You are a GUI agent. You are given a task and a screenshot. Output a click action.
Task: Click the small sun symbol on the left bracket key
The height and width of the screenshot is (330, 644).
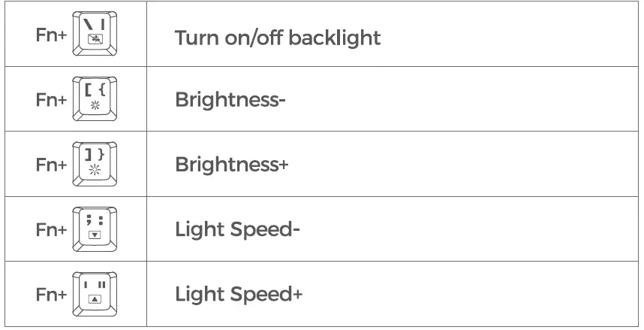tap(95, 106)
